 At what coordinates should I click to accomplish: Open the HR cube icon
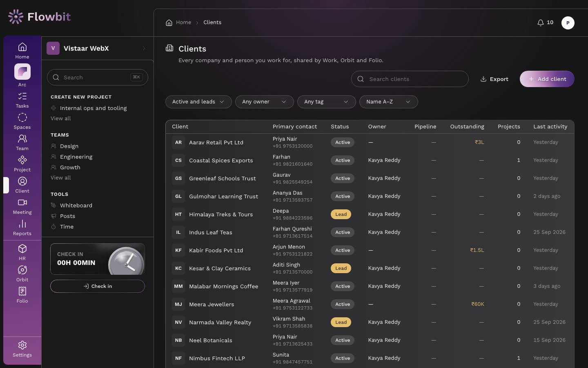click(x=22, y=249)
